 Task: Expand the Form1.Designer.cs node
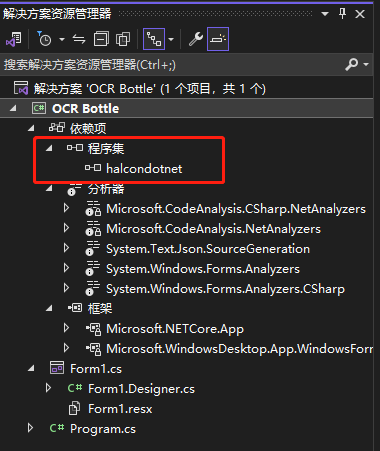48,388
